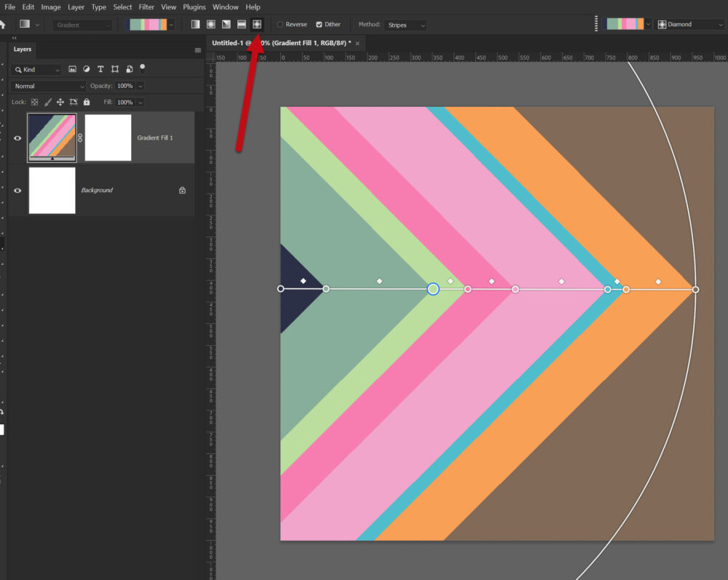Select the Gradient Fill 1 layer thumbnail
This screenshot has width=728, height=580.
coord(52,138)
